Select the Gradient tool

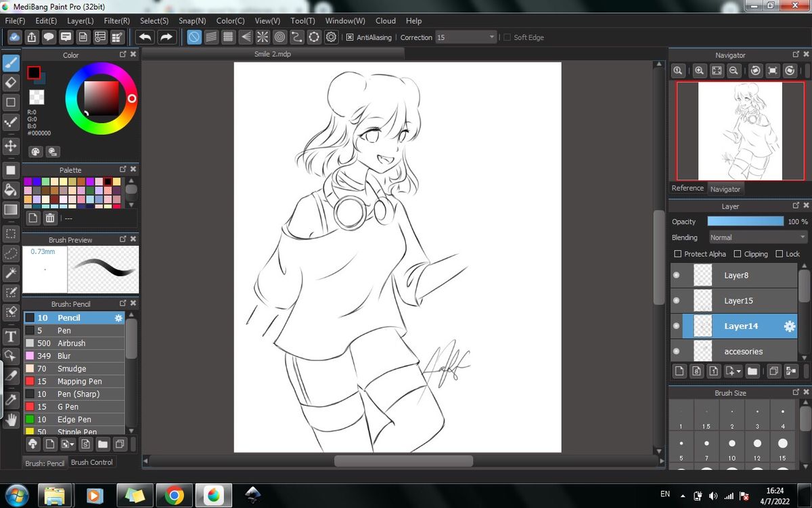click(x=11, y=209)
